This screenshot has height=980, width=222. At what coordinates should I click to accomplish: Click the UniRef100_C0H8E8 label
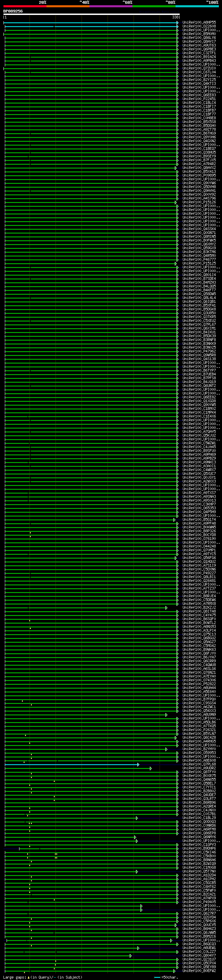click(199, 118)
